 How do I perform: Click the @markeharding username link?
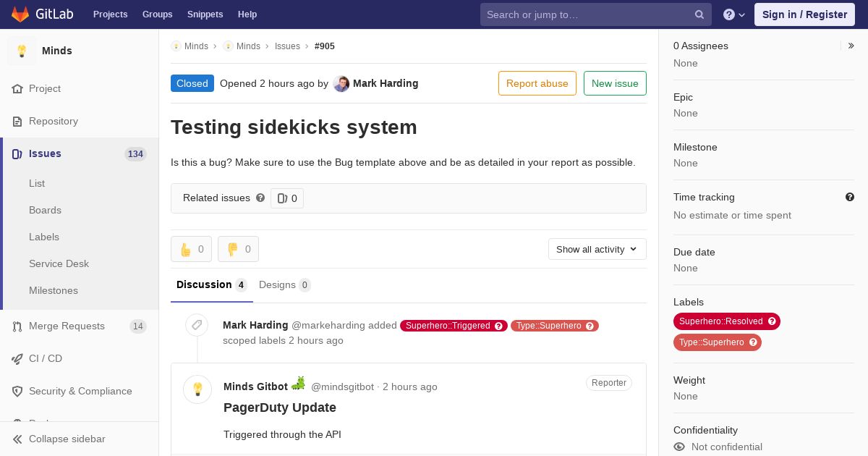click(328, 326)
